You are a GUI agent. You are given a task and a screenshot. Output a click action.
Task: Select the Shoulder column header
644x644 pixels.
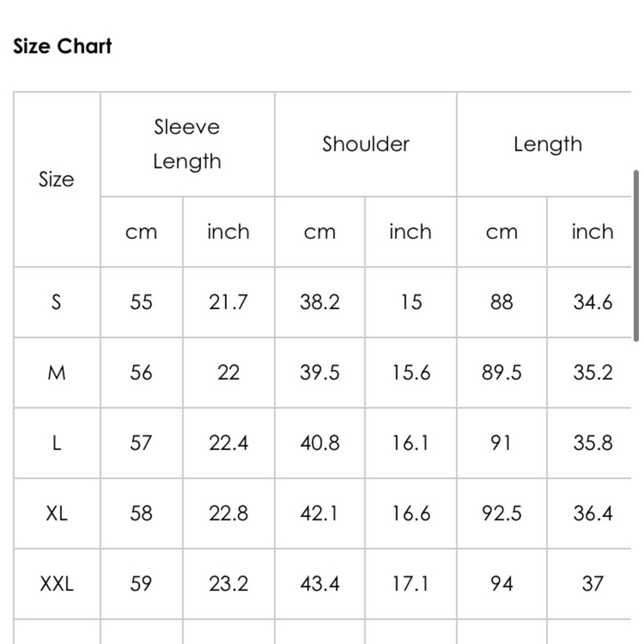366,144
